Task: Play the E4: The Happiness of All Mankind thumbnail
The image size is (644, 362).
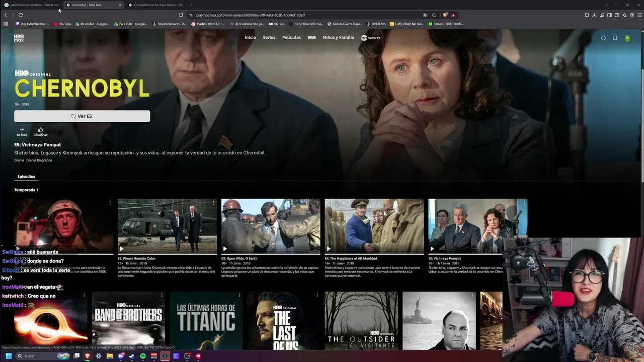Action: coord(374,226)
